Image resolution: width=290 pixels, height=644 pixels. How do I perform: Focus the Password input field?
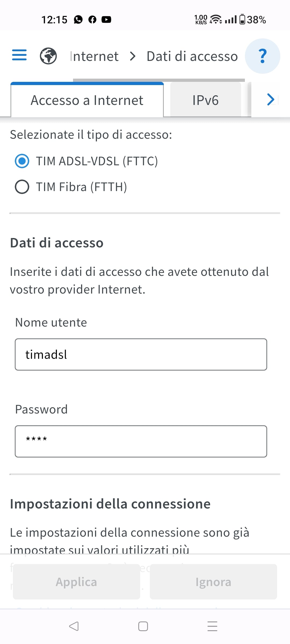click(141, 441)
